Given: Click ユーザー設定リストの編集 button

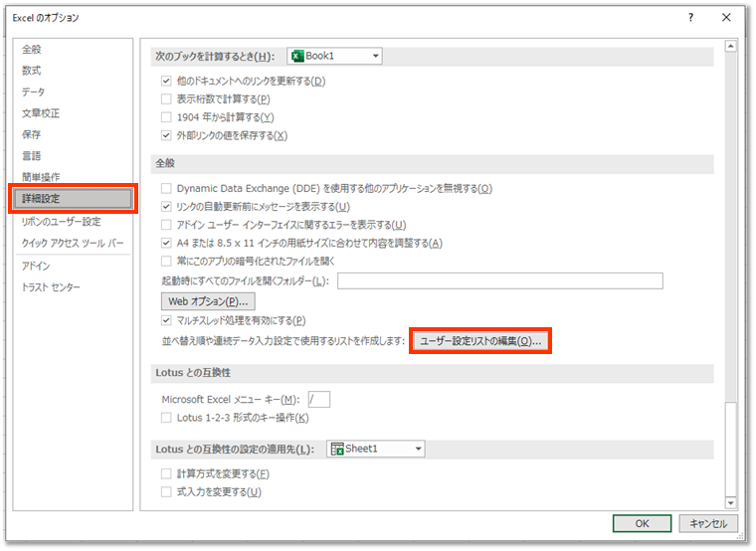Looking at the screenshot, I should pos(480,341).
